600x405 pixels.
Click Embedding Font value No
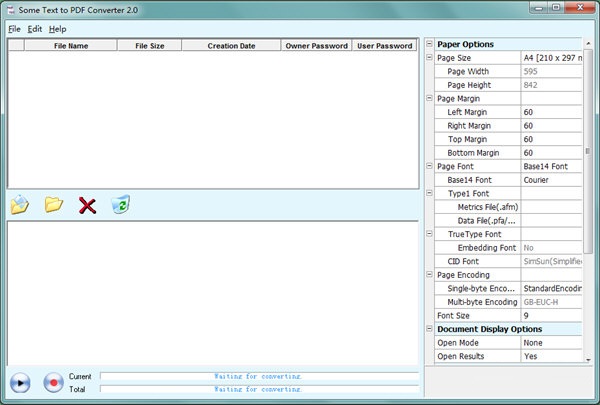[x=551, y=248]
